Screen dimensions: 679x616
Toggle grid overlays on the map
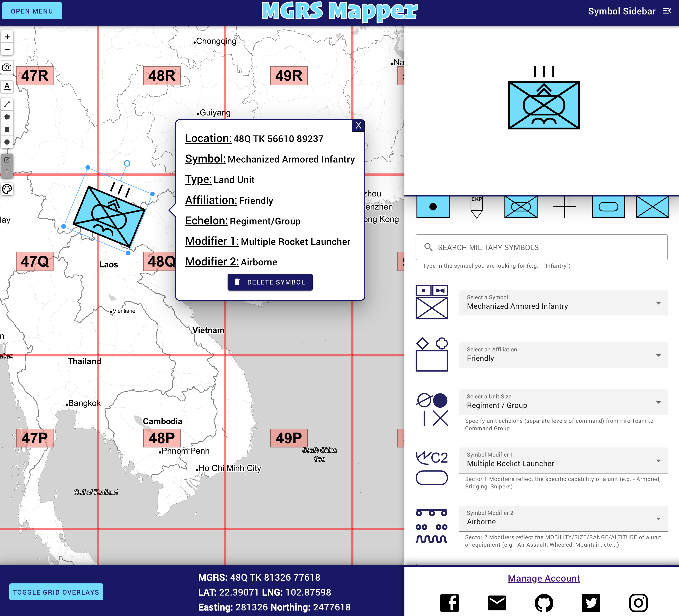tap(56, 592)
